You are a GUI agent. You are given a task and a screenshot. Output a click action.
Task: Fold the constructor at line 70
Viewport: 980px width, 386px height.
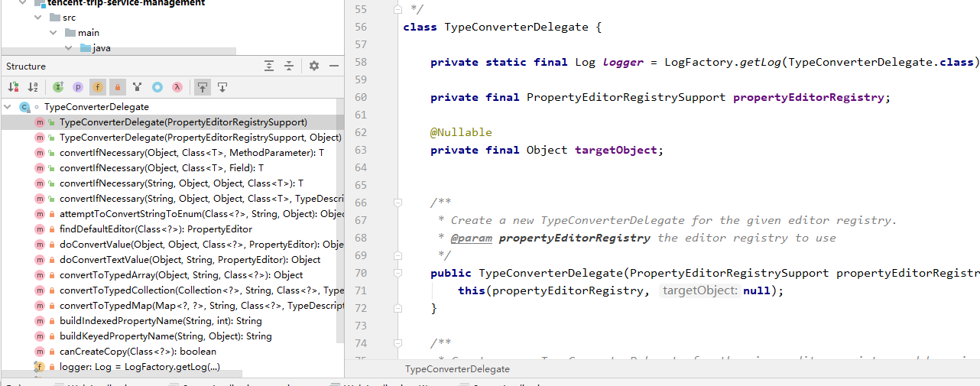click(x=398, y=273)
